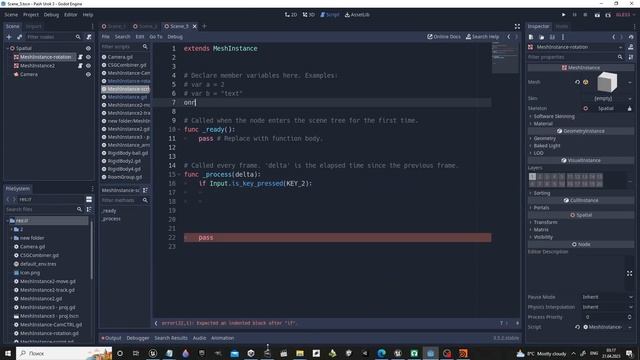Save resource in Inspector
The image size is (640, 360).
(x=552, y=37)
